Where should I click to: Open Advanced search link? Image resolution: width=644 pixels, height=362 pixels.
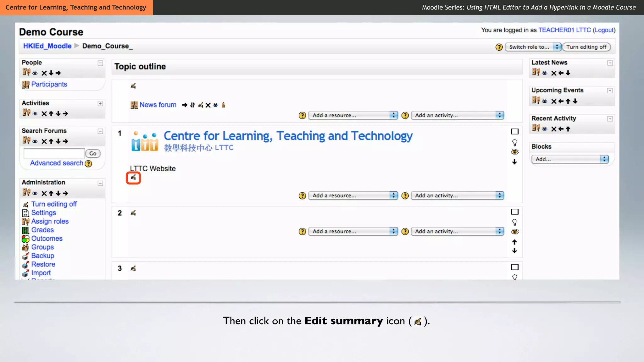tap(57, 163)
